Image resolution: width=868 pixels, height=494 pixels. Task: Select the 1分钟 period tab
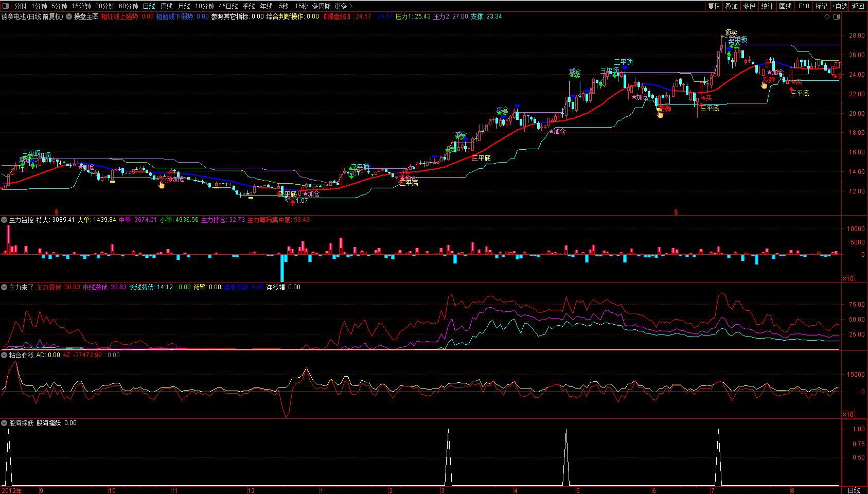[x=39, y=6]
